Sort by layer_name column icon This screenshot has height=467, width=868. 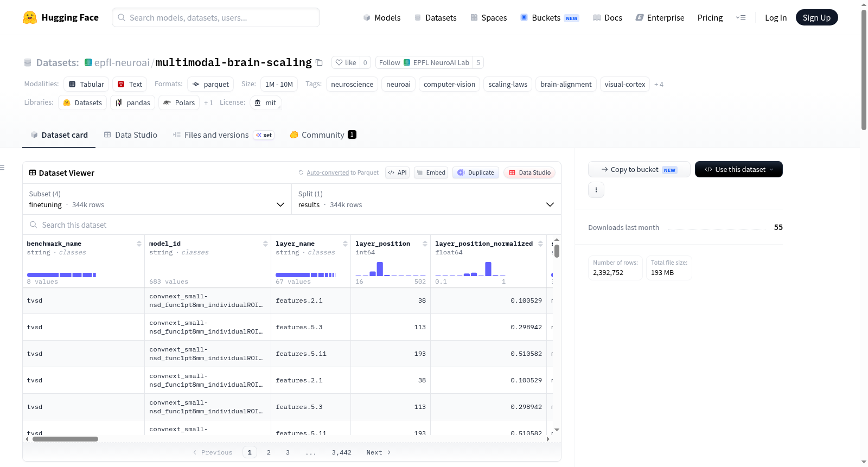[345, 244]
